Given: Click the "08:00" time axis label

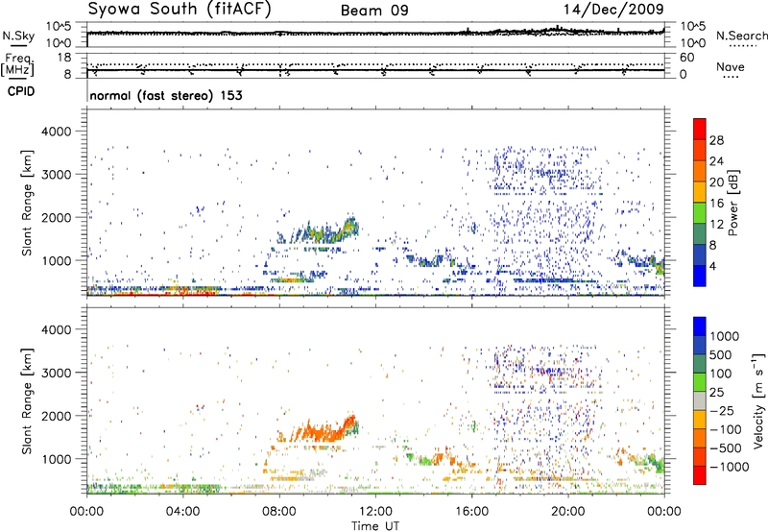Looking at the screenshot, I should [x=279, y=512].
